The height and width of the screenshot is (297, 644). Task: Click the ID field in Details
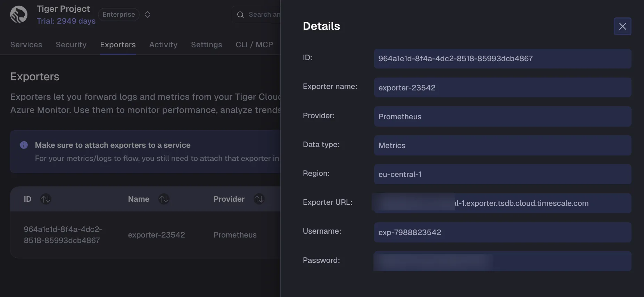pos(503,58)
